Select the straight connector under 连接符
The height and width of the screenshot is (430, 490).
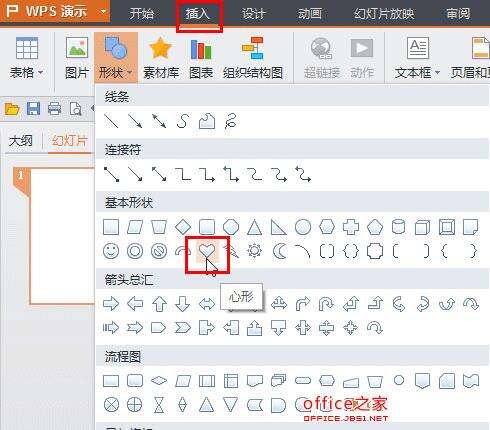[111, 174]
